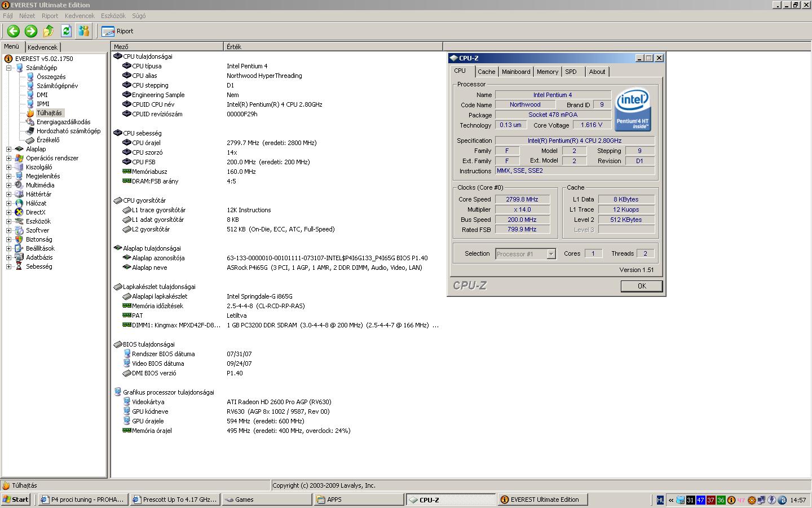Click the Érték column header
The image size is (812, 508).
(333, 47)
